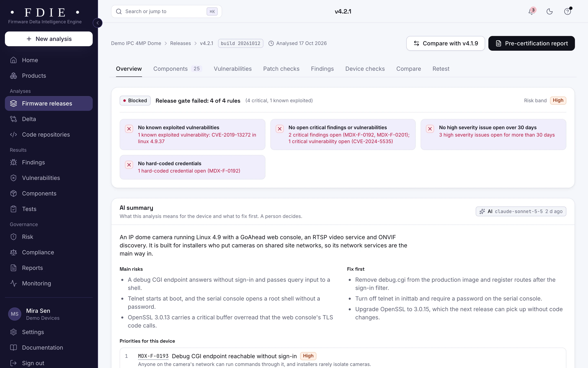Focus the Search or jump to field
This screenshot has width=588, height=368.
click(x=166, y=11)
